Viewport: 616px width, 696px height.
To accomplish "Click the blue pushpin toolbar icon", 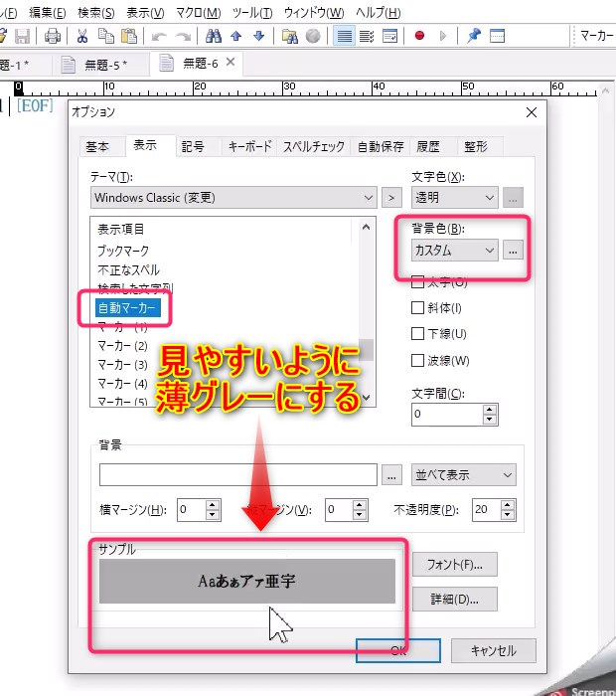I will coord(474,36).
